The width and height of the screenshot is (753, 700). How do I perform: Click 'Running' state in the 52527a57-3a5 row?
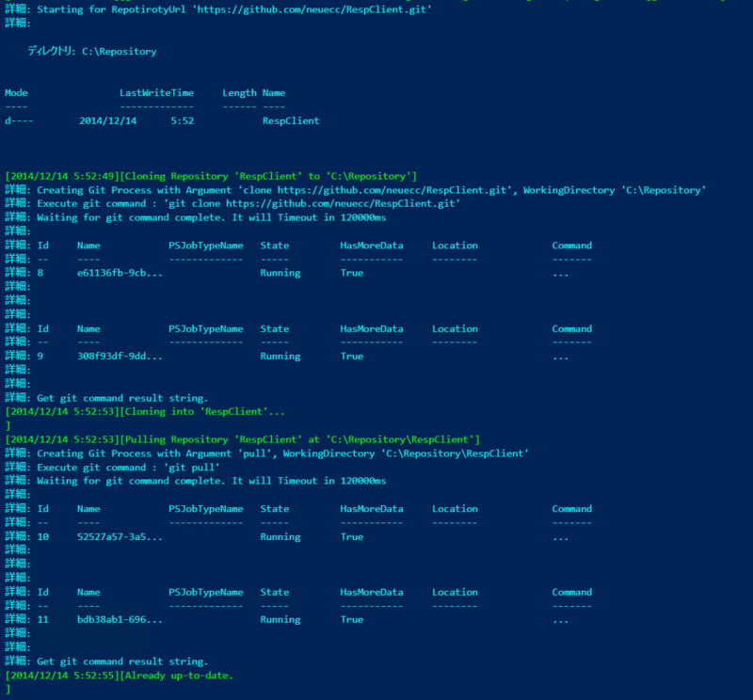tap(280, 537)
